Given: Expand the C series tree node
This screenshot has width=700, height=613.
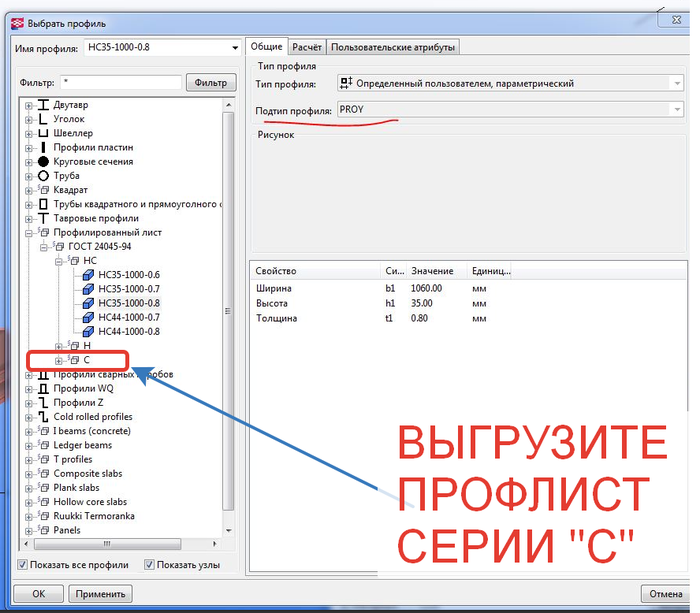Looking at the screenshot, I should pyautogui.click(x=59, y=360).
